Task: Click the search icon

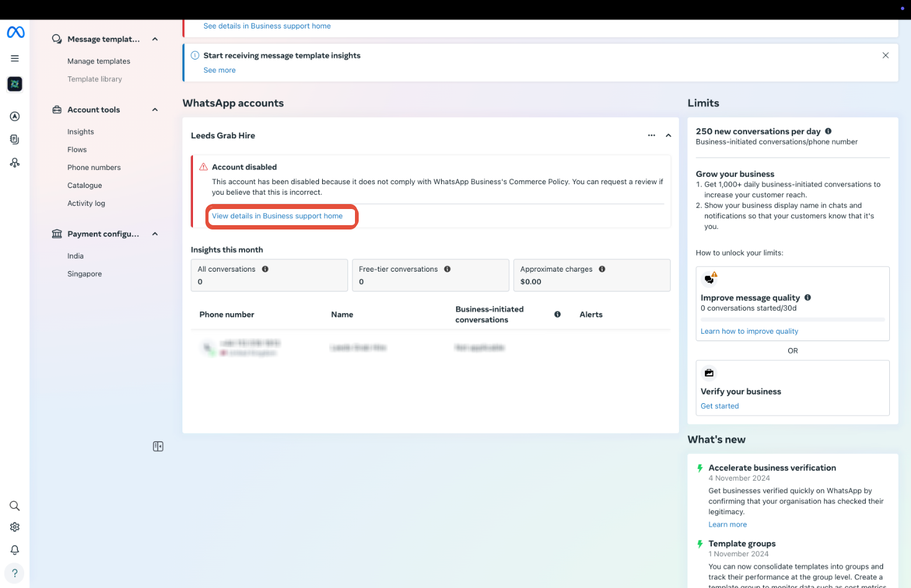Action: point(15,506)
